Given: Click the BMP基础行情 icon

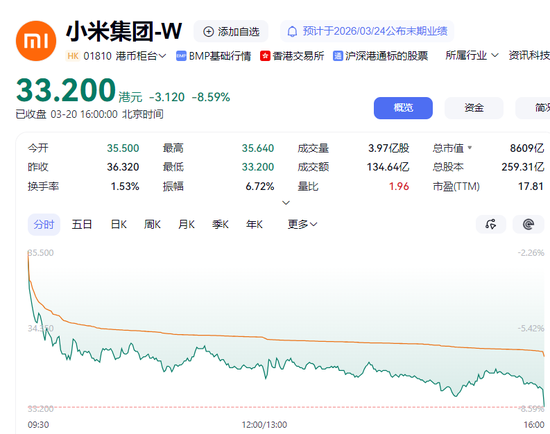Looking at the screenshot, I should click(x=181, y=56).
